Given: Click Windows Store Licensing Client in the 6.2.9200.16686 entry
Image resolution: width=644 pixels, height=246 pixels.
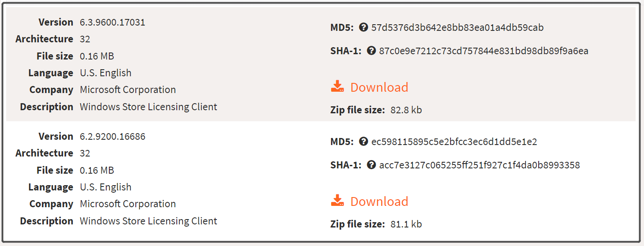Looking at the screenshot, I should [x=149, y=221].
